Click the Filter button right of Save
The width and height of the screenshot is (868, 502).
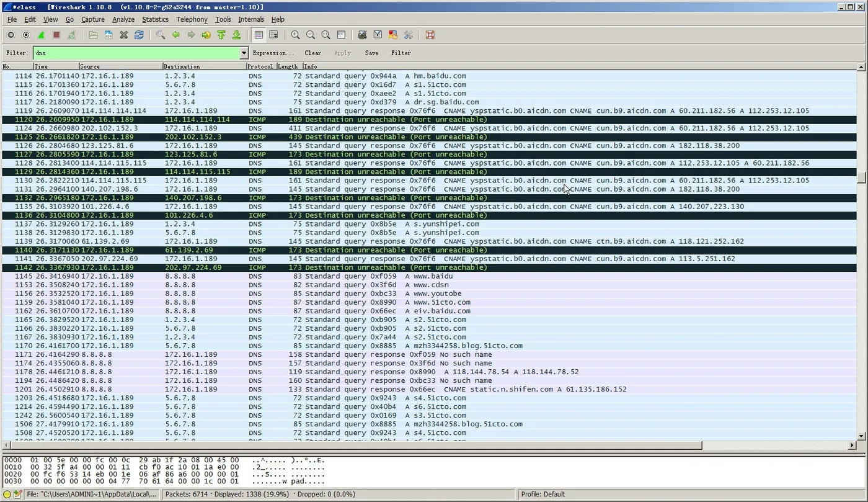point(401,53)
